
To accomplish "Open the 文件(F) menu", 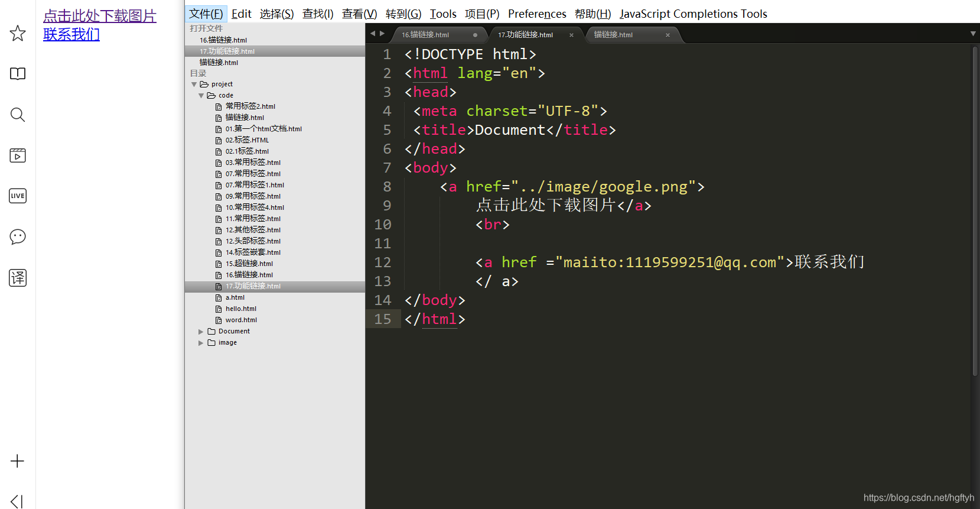I will (x=206, y=14).
